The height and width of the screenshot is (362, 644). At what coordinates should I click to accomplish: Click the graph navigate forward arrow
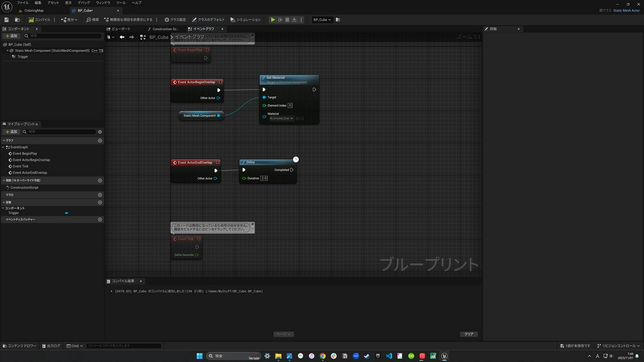[131, 37]
